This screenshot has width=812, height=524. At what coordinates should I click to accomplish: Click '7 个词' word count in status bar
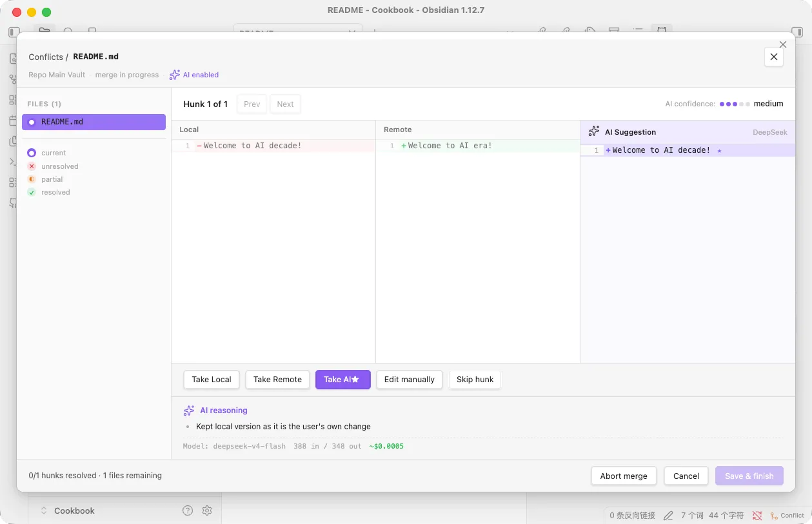[x=692, y=516]
